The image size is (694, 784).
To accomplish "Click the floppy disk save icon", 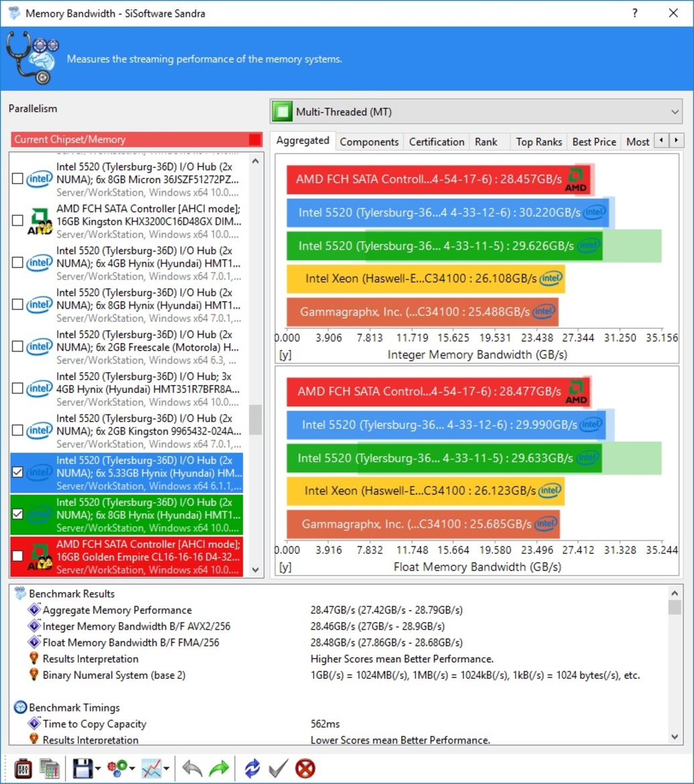I will [x=82, y=769].
